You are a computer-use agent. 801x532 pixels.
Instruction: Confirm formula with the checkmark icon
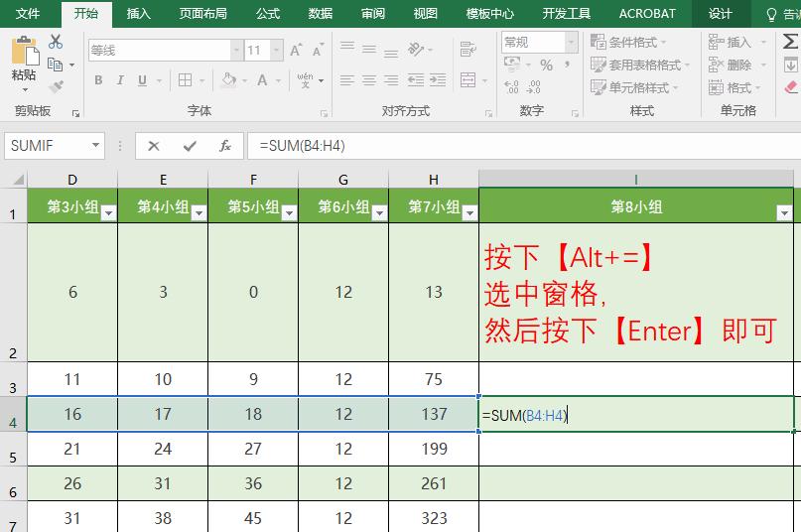[x=190, y=146]
